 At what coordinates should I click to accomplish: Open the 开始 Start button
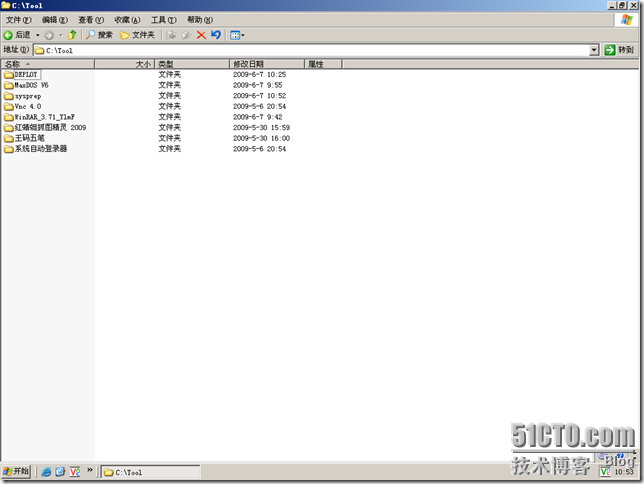click(16, 471)
